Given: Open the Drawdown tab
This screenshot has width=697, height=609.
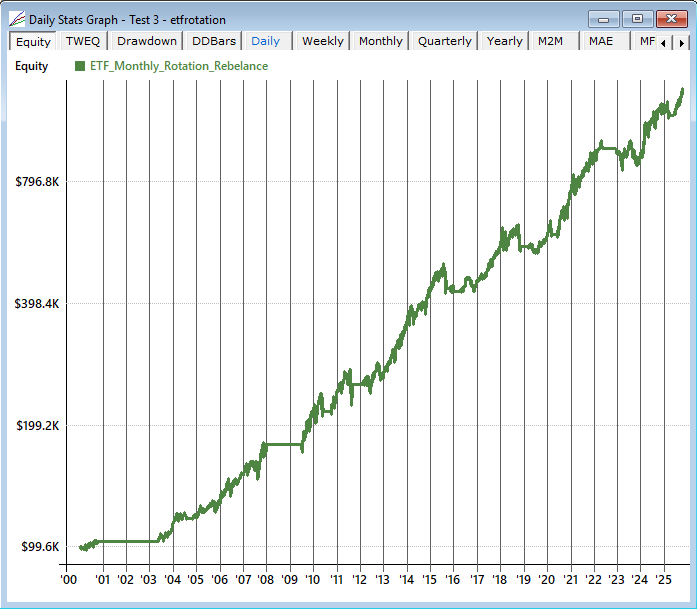Looking at the screenshot, I should pos(147,41).
